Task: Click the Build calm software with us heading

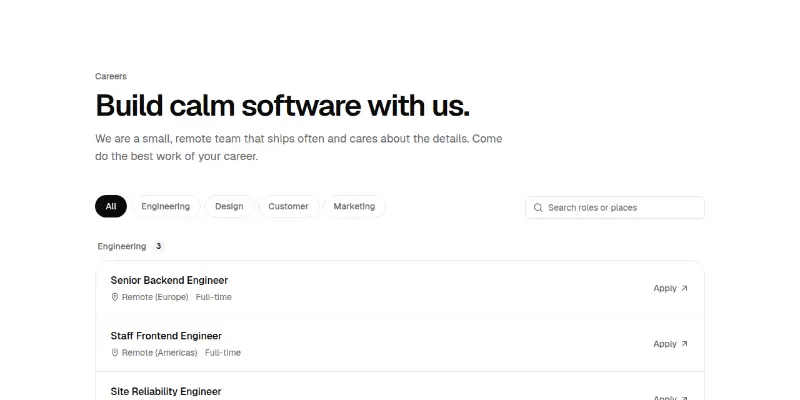Action: click(283, 106)
